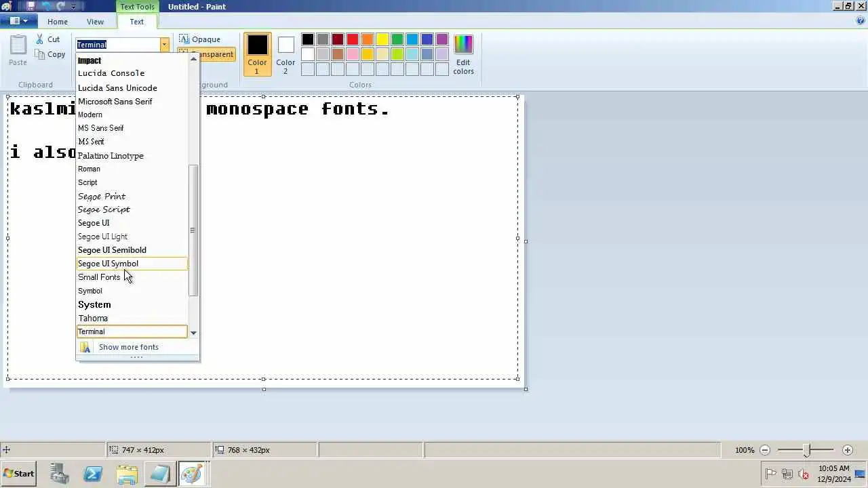868x488 pixels.
Task: Choose Symbol font from list
Action: pyautogui.click(x=132, y=291)
